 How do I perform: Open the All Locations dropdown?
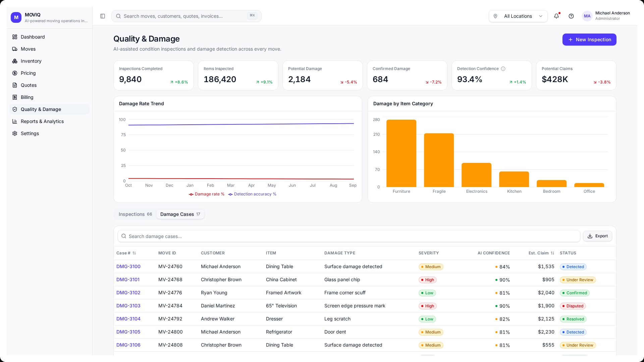coord(518,16)
